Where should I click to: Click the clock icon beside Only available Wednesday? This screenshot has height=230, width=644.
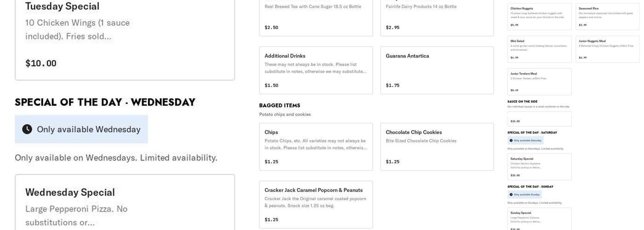(27, 129)
